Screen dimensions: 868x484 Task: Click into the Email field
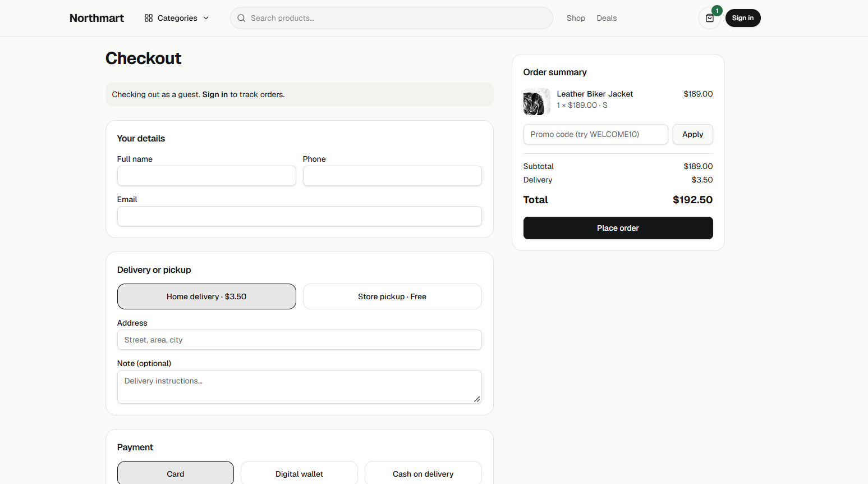(299, 216)
